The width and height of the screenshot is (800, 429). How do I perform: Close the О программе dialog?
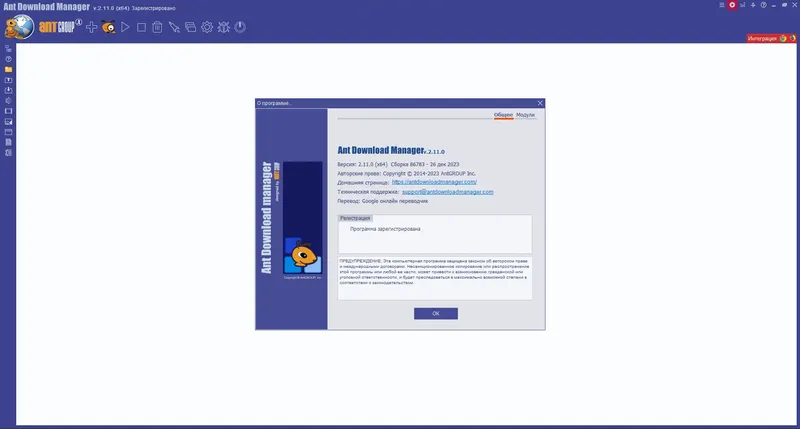click(x=540, y=103)
